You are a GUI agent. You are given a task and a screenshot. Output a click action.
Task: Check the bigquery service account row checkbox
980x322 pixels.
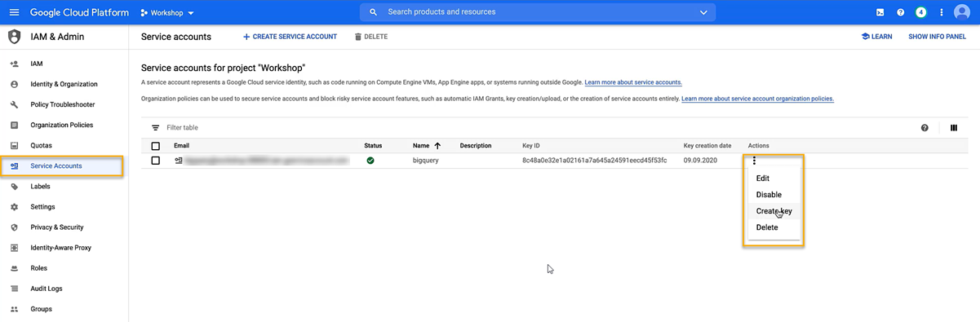click(155, 161)
